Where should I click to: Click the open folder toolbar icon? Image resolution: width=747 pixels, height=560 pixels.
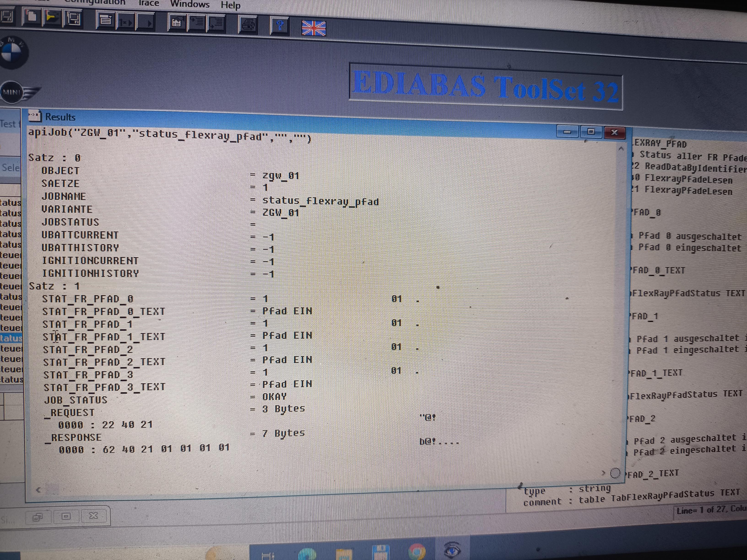pyautogui.click(x=52, y=18)
